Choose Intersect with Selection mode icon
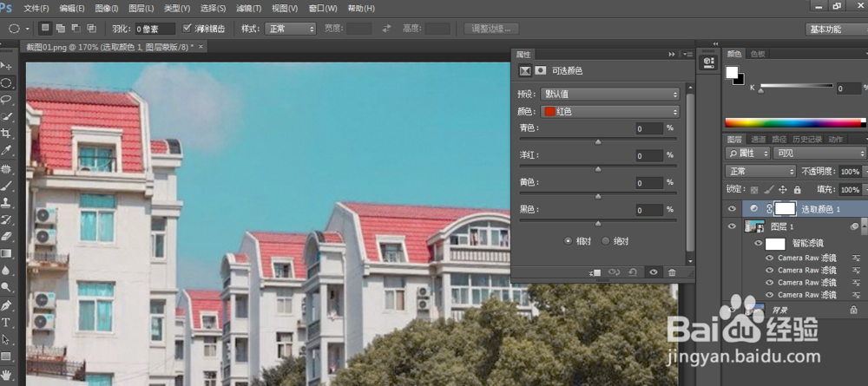The height and width of the screenshot is (386, 868). point(91,29)
